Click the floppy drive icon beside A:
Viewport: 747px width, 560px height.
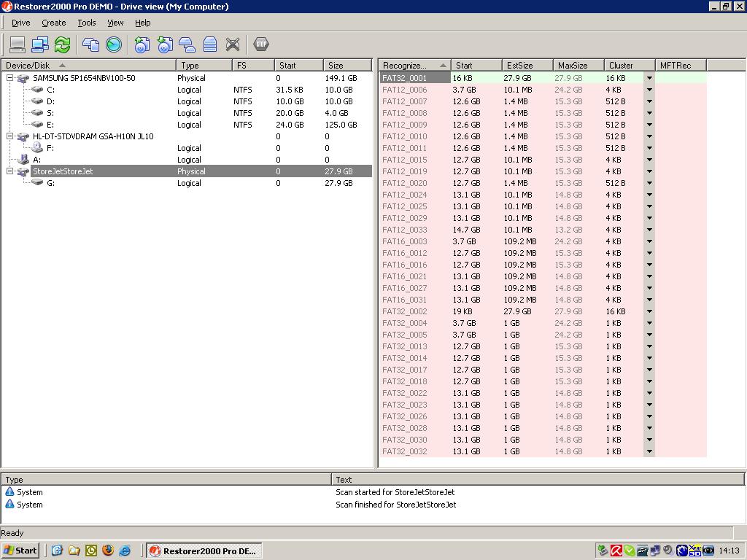point(23,160)
